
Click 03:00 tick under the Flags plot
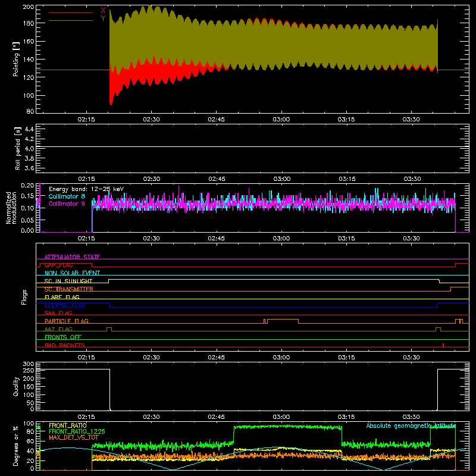click(x=281, y=358)
